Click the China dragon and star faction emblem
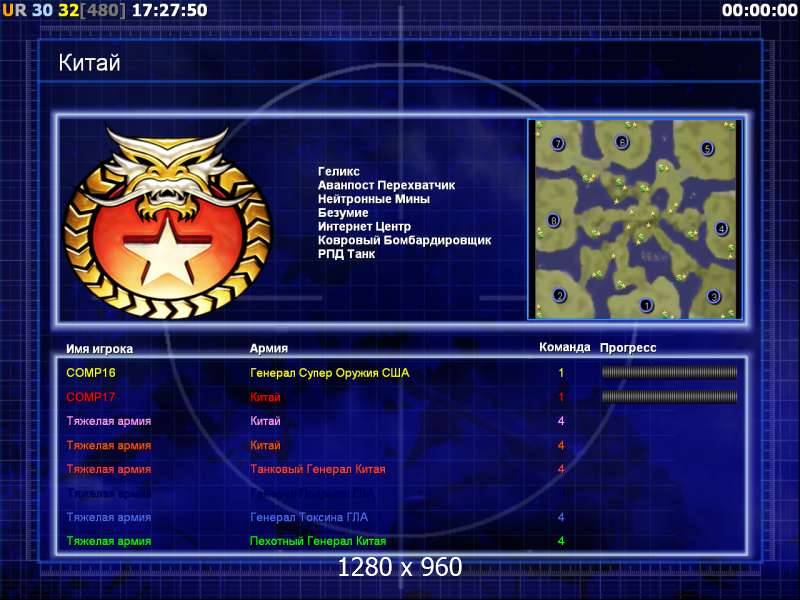800x600 pixels. [167, 223]
